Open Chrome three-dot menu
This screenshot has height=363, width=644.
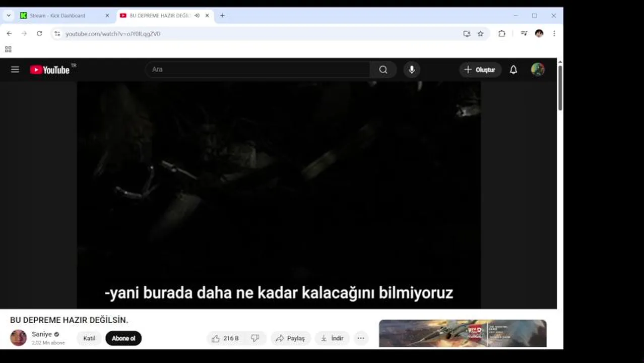[554, 34]
